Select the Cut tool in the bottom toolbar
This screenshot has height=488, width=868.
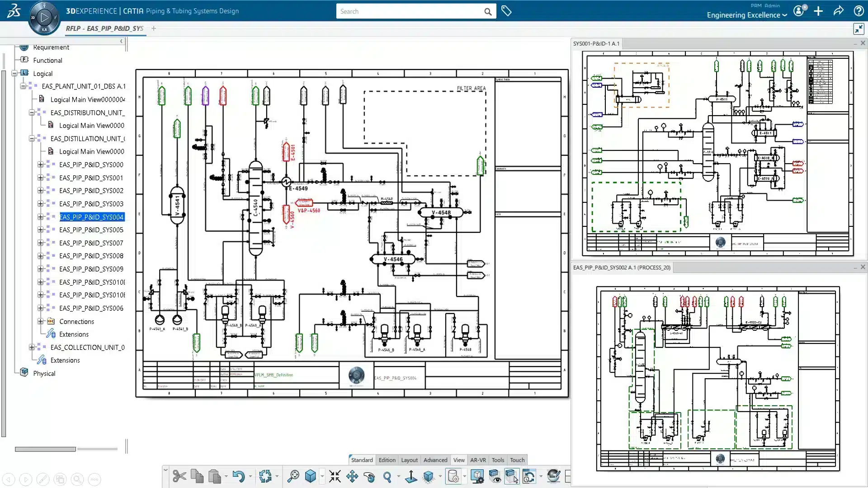(179, 476)
